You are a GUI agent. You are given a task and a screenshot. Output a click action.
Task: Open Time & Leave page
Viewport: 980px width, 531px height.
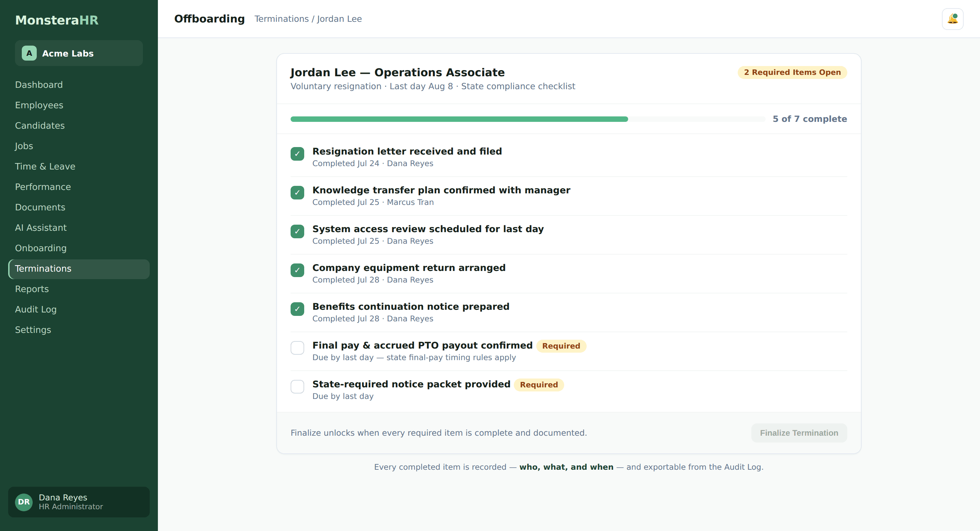[x=79, y=166]
